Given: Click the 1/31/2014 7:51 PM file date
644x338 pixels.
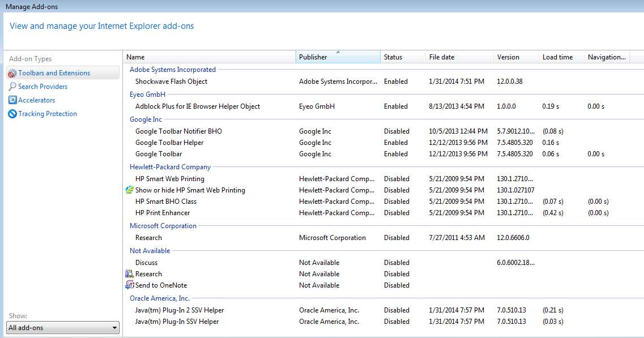Looking at the screenshot, I should pos(457,82).
